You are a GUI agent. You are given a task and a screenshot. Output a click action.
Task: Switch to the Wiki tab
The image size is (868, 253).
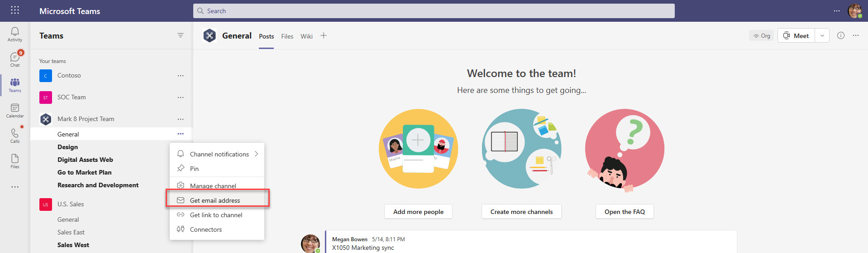point(306,36)
